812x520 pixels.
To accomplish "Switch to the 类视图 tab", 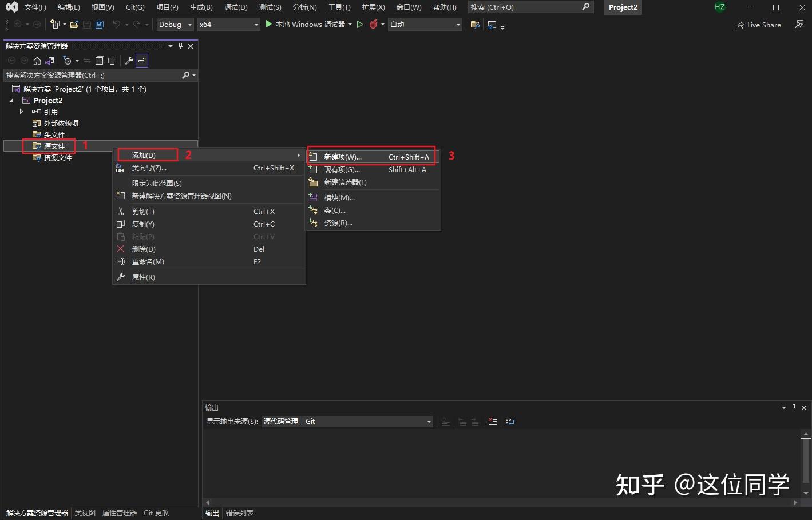I will click(x=85, y=513).
